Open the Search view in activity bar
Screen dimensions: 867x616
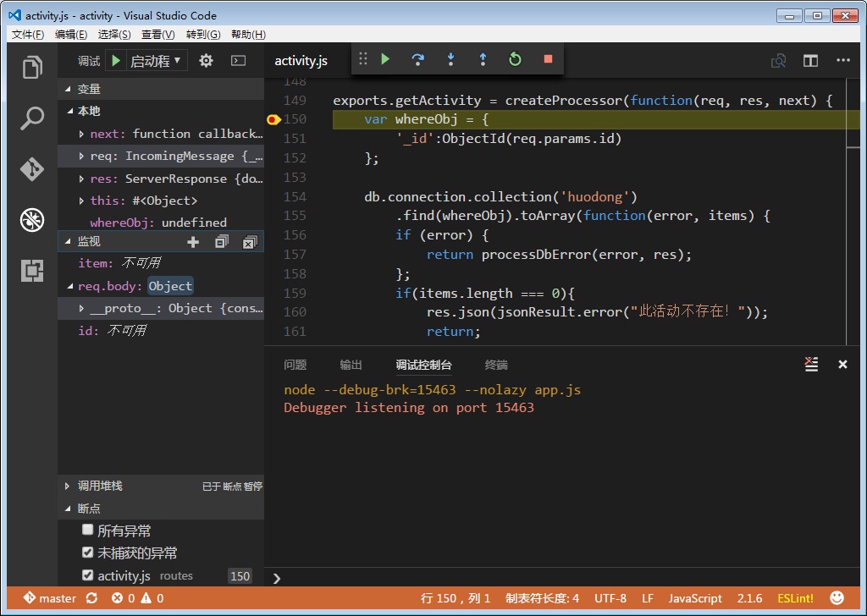pos(32,118)
